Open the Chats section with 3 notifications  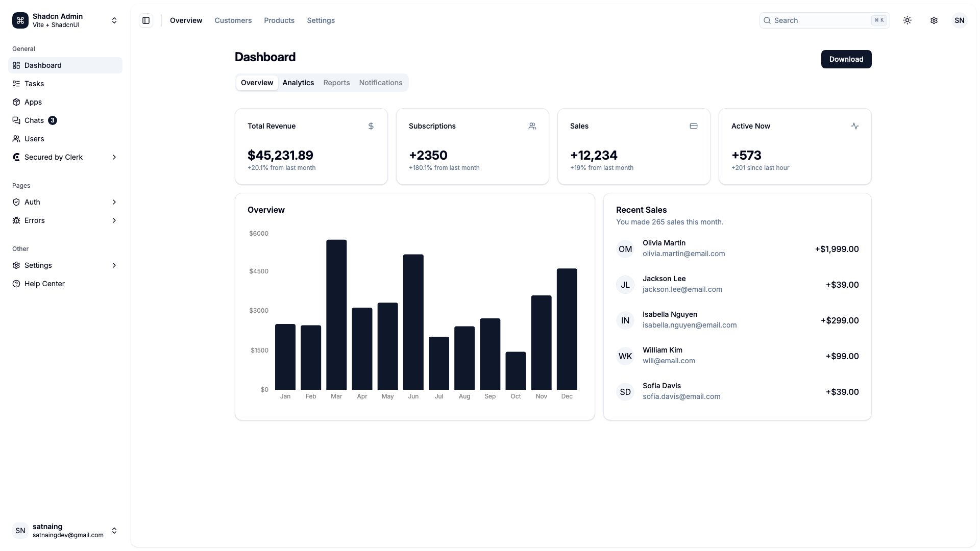click(x=34, y=120)
